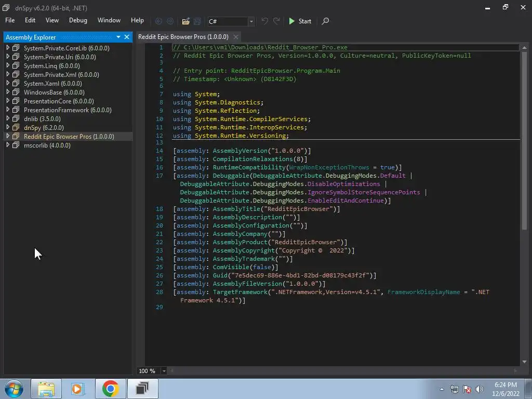Viewport: 532px width, 399px height.
Task: Expand the PresentationFramework node
Action: pyautogui.click(x=8, y=110)
